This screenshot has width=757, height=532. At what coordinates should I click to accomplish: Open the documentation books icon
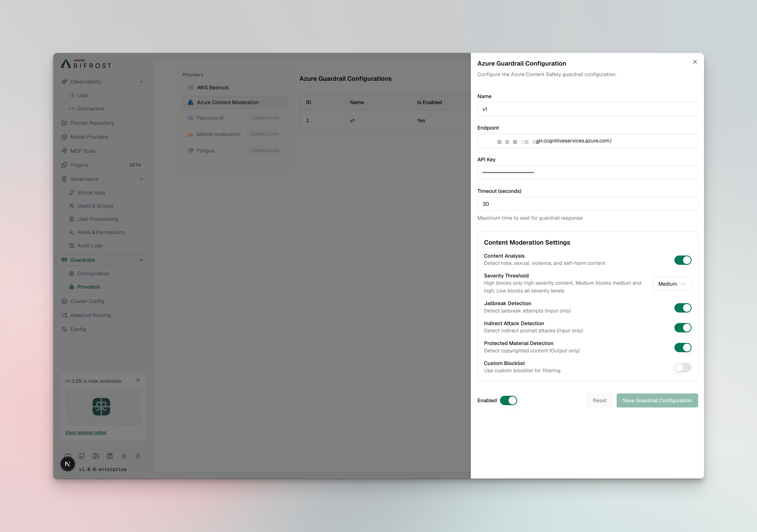tap(110, 456)
